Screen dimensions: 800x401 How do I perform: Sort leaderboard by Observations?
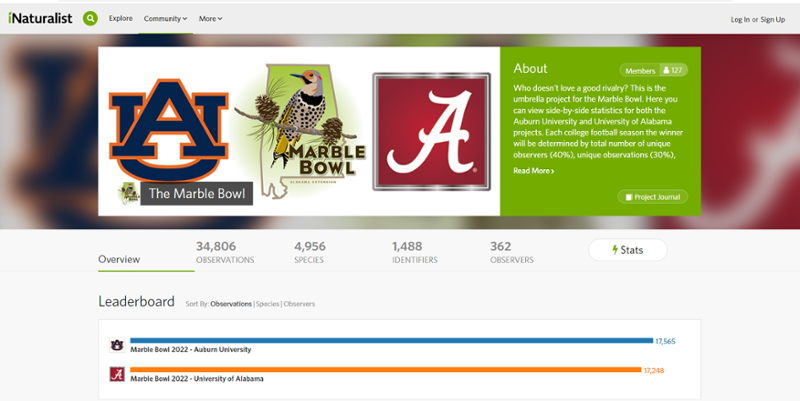tap(231, 303)
